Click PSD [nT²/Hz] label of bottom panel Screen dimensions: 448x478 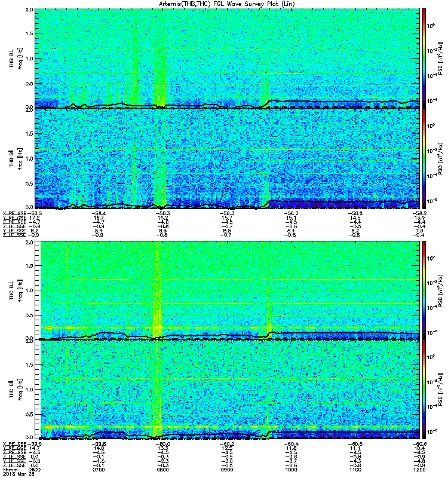(x=440, y=389)
